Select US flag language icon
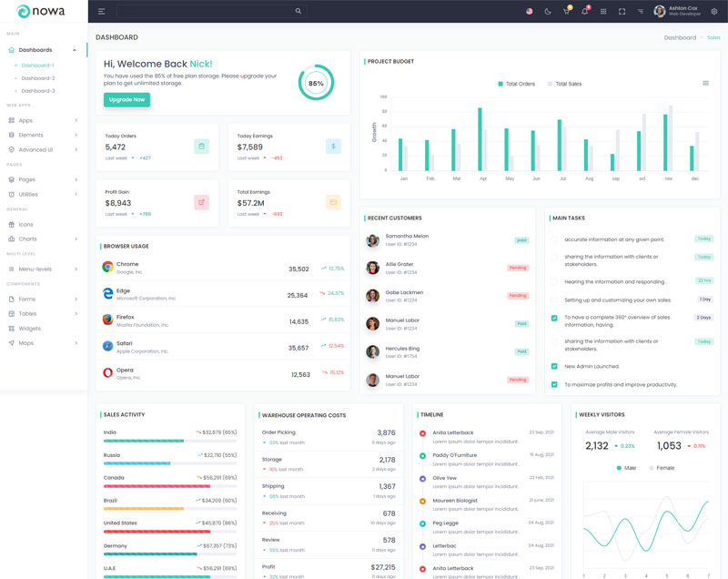This screenshot has height=579, width=728. point(529,12)
